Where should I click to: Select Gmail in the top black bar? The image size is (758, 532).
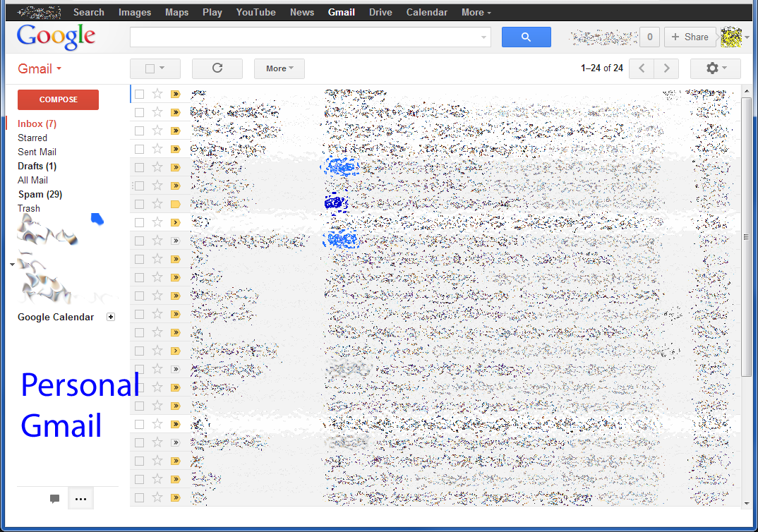click(342, 13)
